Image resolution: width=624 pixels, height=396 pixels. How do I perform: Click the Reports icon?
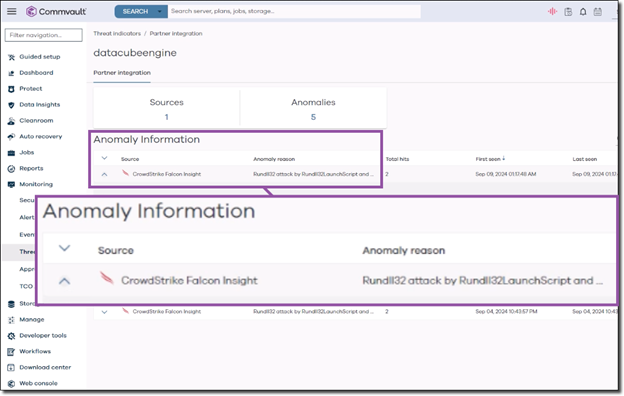click(x=11, y=168)
